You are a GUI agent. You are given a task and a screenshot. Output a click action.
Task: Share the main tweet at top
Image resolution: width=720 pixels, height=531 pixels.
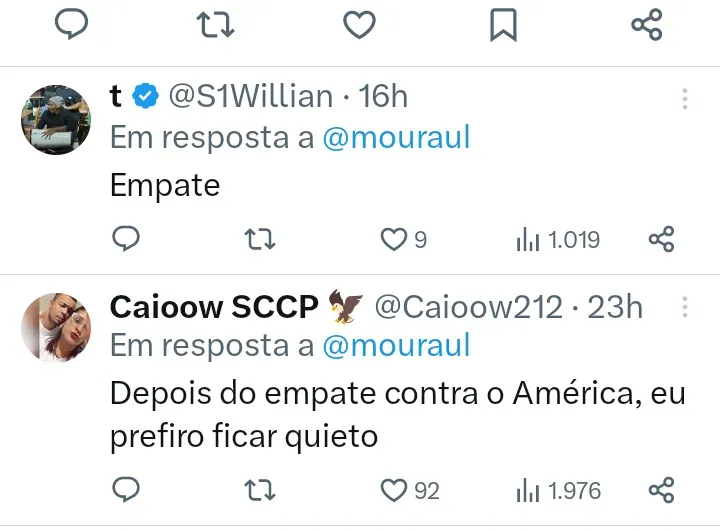(647, 25)
